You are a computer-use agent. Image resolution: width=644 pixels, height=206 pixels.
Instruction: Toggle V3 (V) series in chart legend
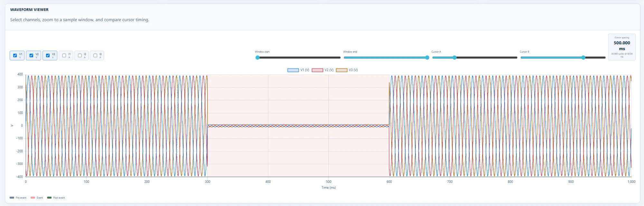click(x=347, y=70)
